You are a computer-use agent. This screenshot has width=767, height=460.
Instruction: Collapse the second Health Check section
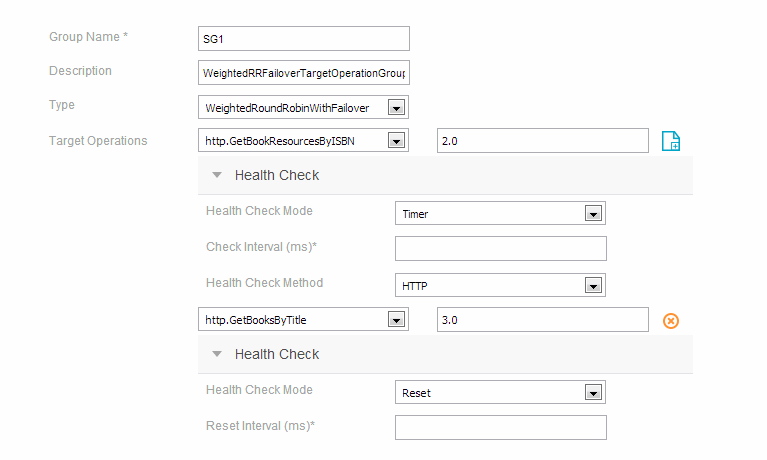[x=217, y=354]
